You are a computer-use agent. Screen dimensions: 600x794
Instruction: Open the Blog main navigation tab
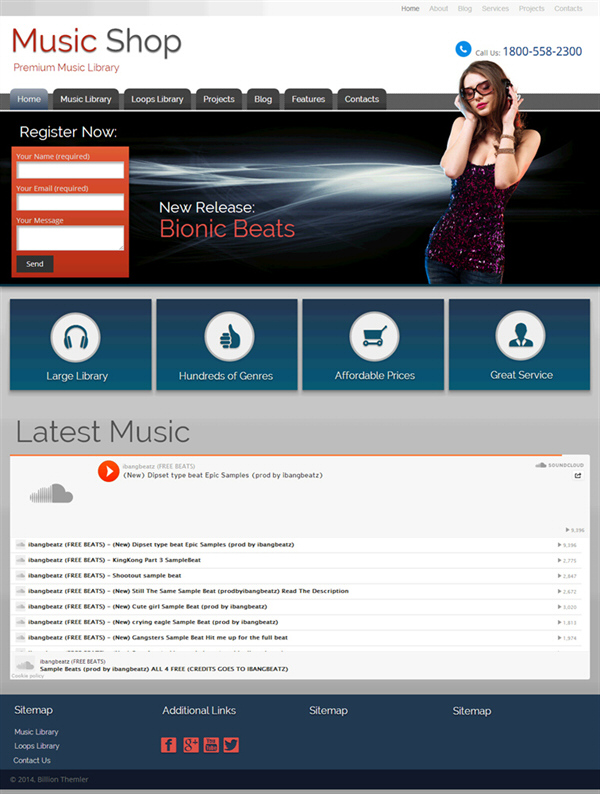click(x=263, y=99)
